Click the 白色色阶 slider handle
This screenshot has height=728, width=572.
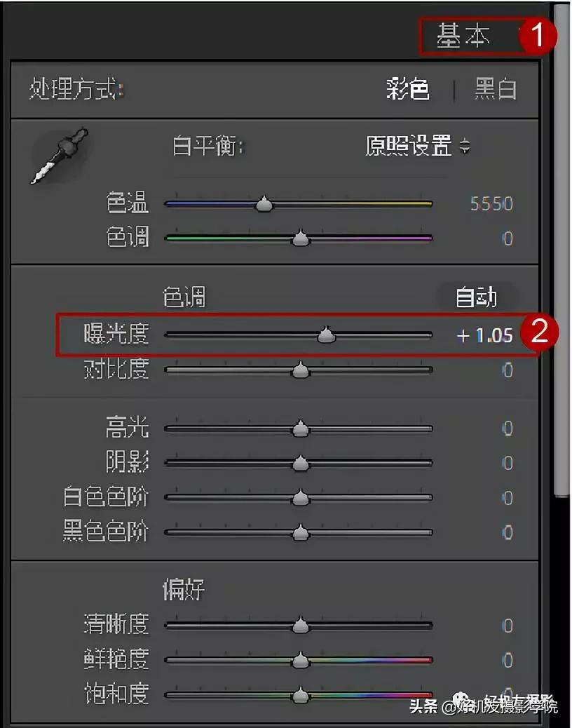pos(300,497)
